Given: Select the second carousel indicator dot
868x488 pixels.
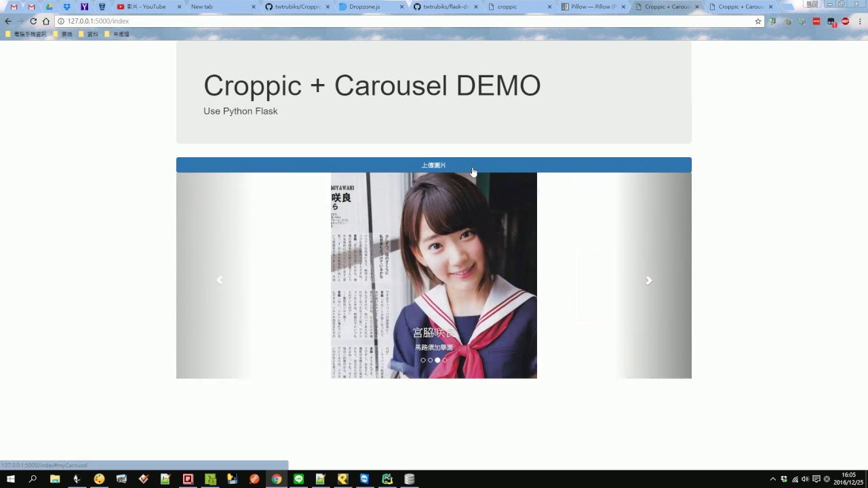Looking at the screenshot, I should click(430, 360).
